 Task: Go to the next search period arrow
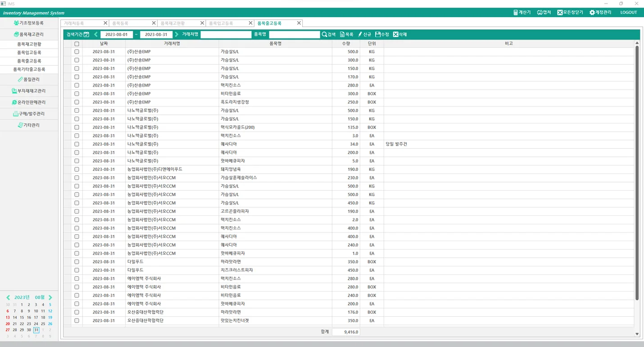tap(177, 34)
